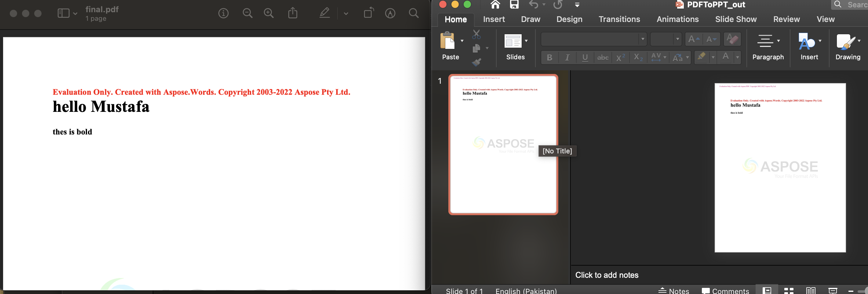This screenshot has height=294, width=868.
Task: Toggle Underline formatting
Action: tap(585, 57)
